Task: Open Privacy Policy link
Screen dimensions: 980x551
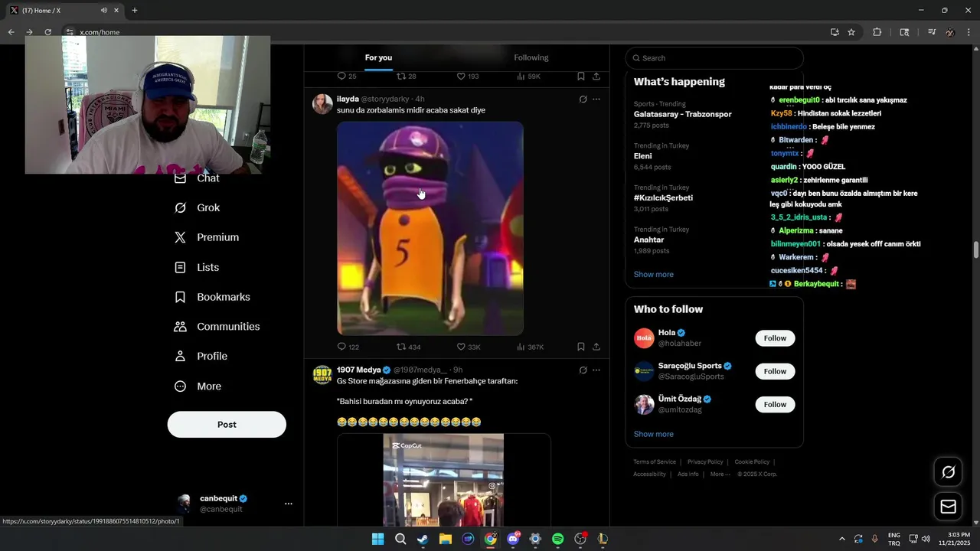Action: coord(705,462)
